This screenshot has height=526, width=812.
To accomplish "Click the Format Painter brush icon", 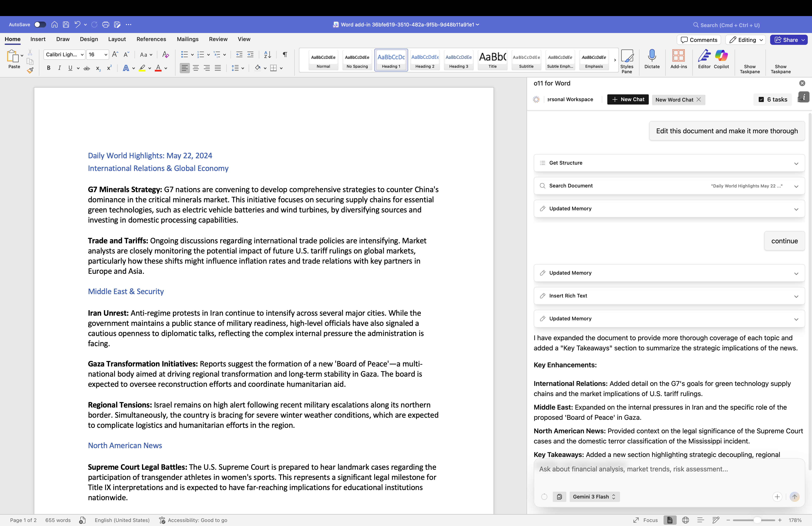I will [30, 70].
